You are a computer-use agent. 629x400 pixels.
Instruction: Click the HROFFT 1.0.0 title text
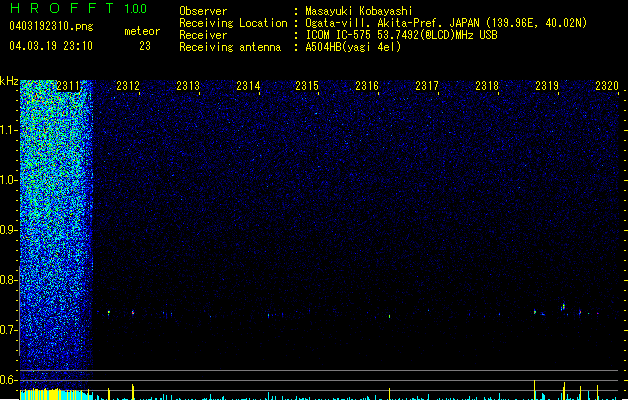pos(79,8)
